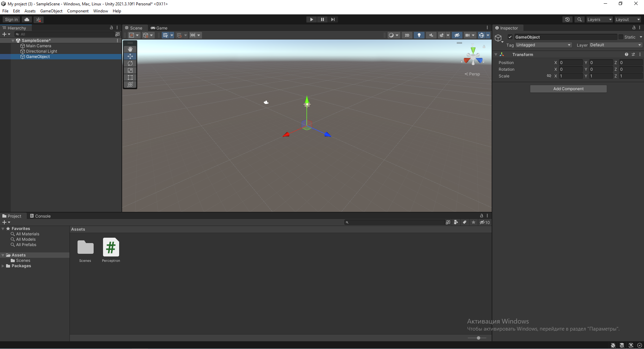Viewport: 644px width, 349px height.
Task: Click the Step frame button
Action: tap(333, 19)
